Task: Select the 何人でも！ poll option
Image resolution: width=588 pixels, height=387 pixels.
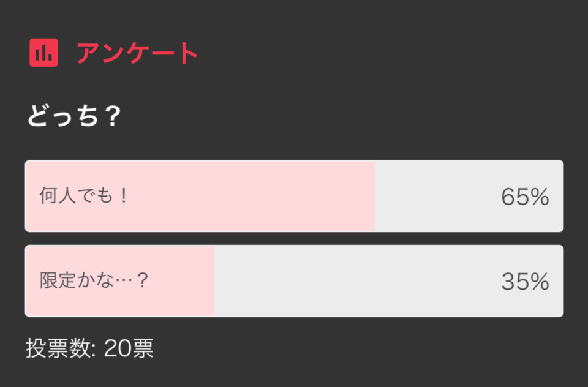Action: pos(294,196)
